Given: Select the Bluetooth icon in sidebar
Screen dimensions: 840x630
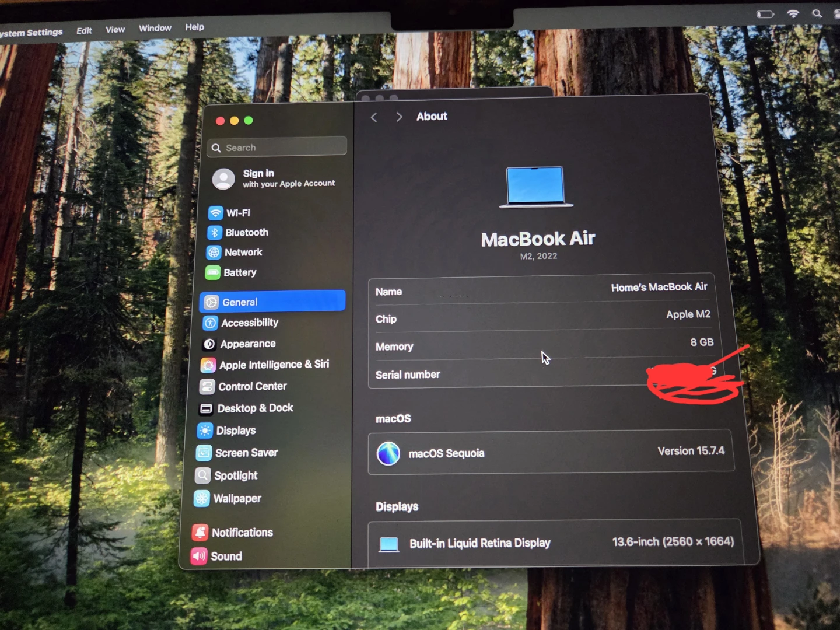Looking at the screenshot, I should [x=215, y=233].
